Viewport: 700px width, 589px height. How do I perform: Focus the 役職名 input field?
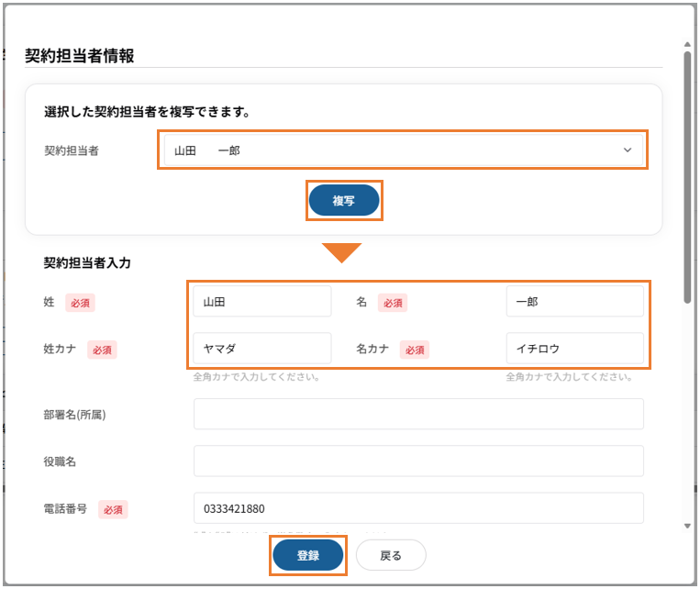(418, 461)
